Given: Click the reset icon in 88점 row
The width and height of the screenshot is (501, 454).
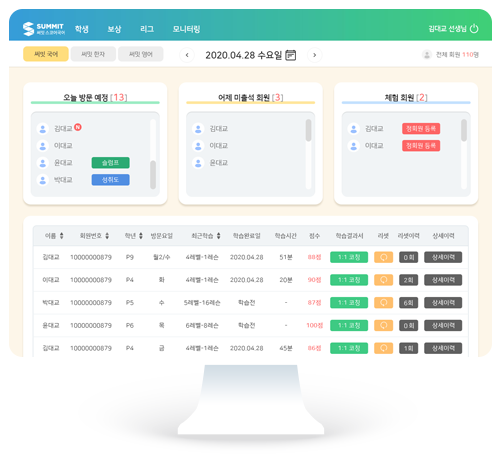Looking at the screenshot, I should pos(384,257).
